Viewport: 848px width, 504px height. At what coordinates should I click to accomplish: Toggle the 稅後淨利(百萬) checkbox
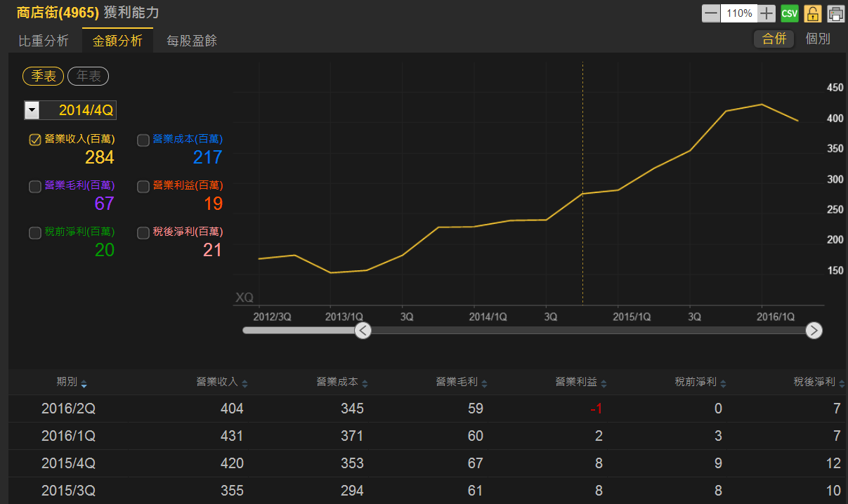tap(143, 233)
